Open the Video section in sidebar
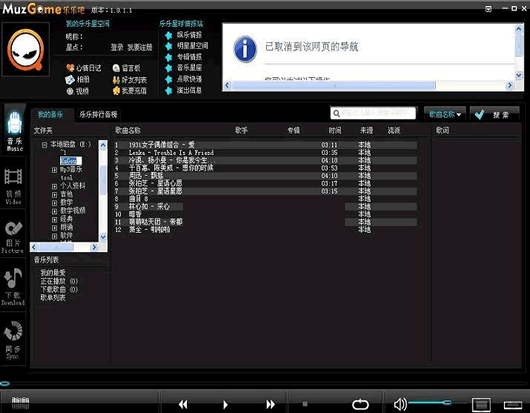Screen dimensions: 530x413 pos(13,186)
